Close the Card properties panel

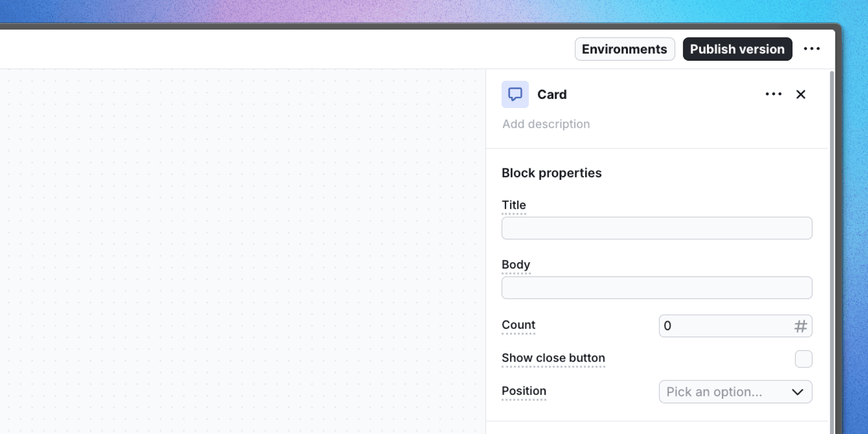(800, 95)
